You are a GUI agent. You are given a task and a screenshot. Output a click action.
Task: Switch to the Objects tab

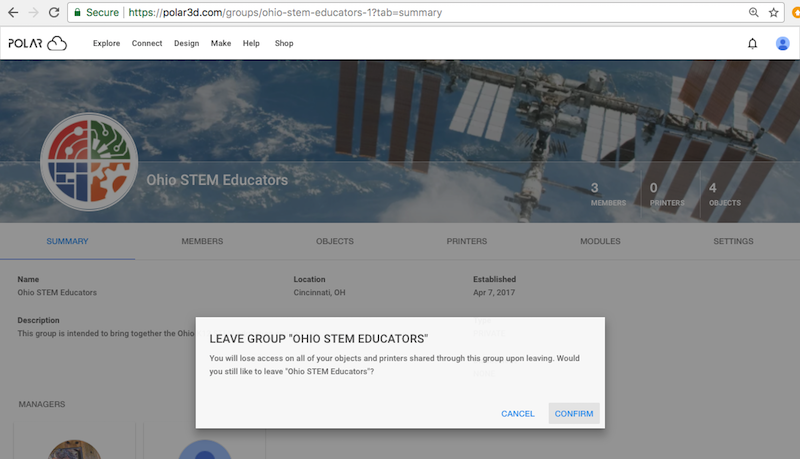pyautogui.click(x=335, y=241)
